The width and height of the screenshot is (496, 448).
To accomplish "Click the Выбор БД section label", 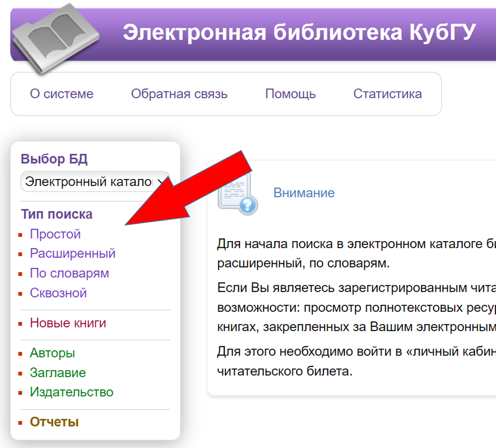I will pos(54,159).
